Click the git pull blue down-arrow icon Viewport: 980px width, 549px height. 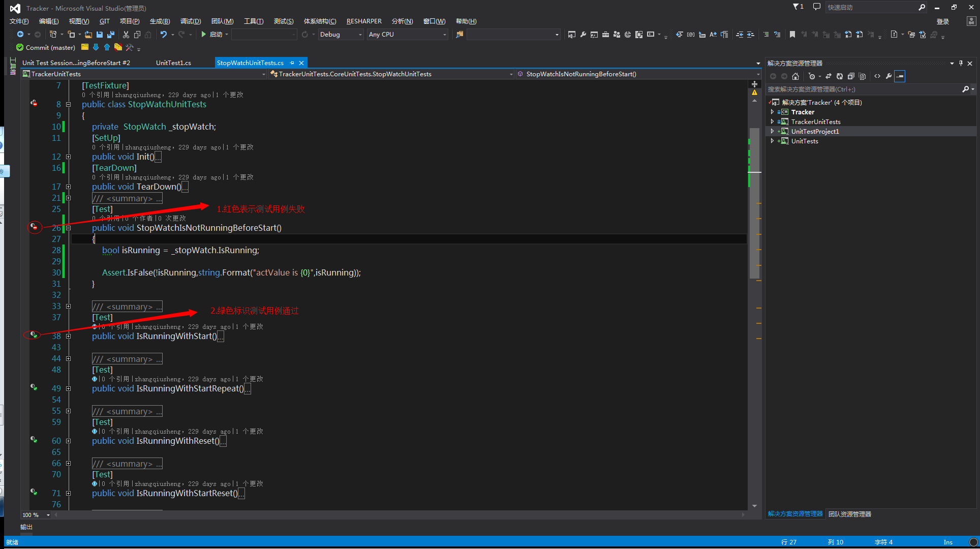pos(96,47)
